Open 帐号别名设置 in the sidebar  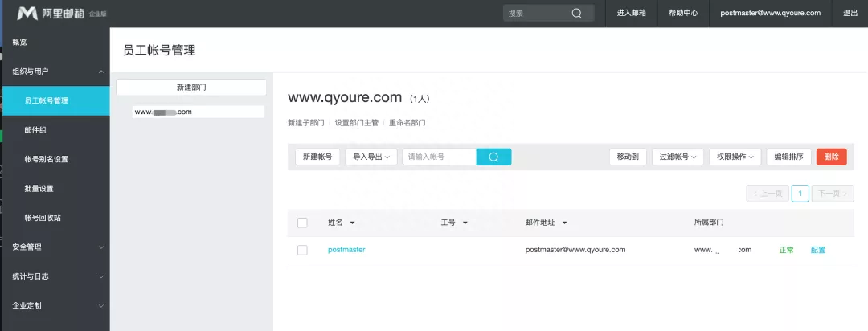click(x=46, y=159)
